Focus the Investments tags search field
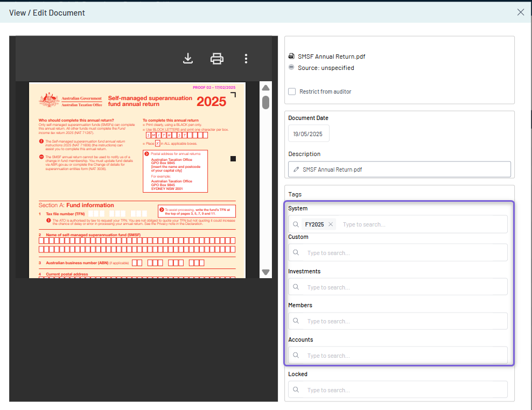532x410 pixels. click(x=397, y=287)
